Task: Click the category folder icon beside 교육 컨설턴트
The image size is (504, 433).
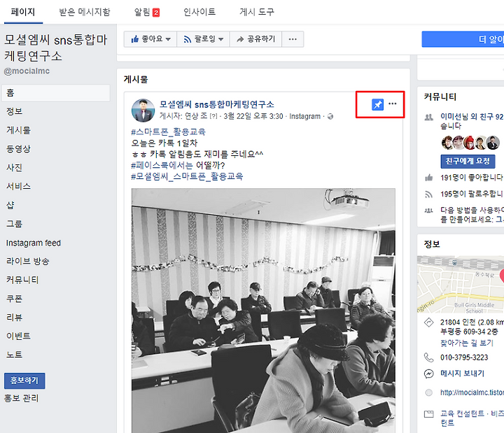Action: [428, 414]
